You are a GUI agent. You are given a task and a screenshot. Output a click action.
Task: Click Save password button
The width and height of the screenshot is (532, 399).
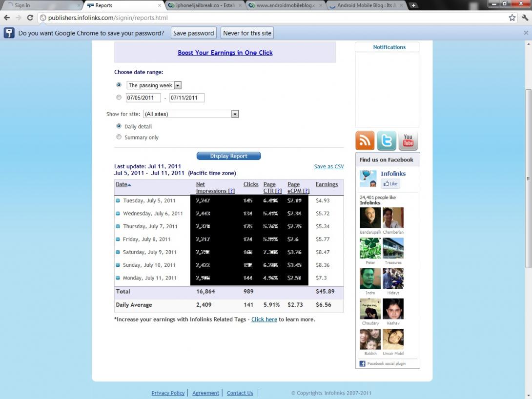point(193,33)
